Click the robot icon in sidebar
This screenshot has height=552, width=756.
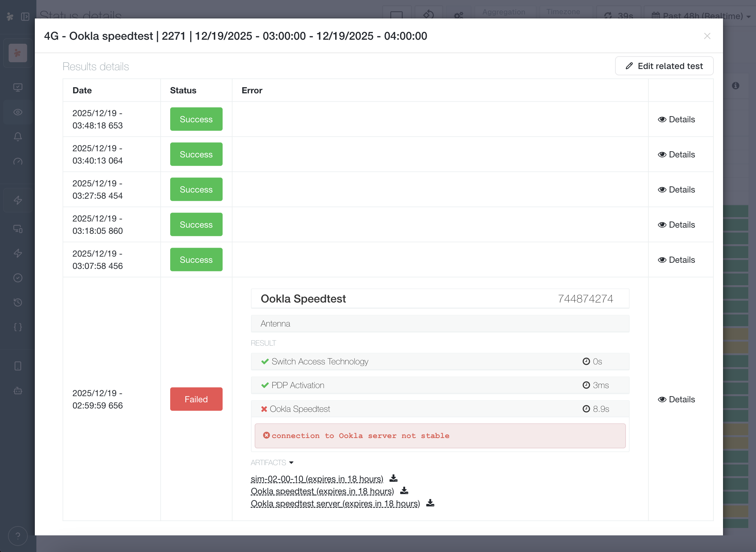point(18,391)
